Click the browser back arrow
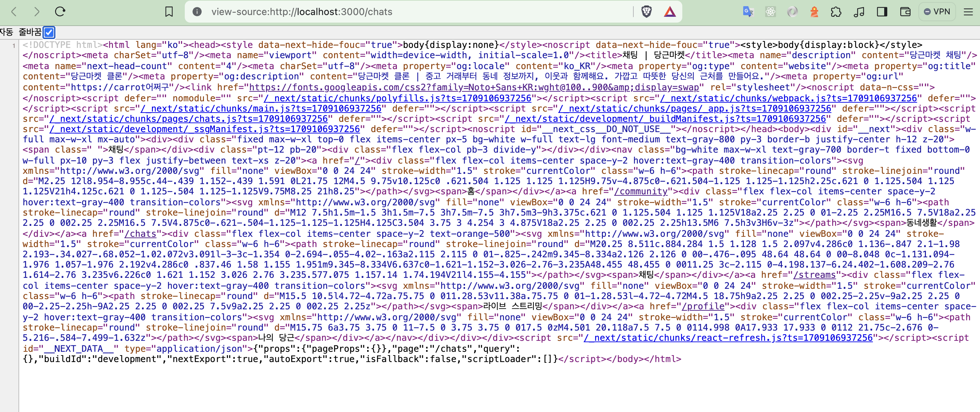Image resolution: width=980 pixels, height=412 pixels. (14, 12)
